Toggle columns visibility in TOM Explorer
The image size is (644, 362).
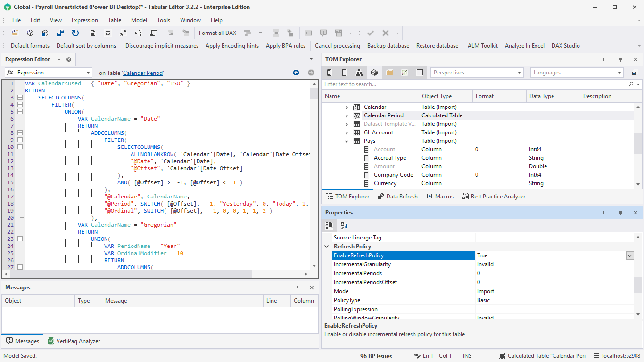344,73
